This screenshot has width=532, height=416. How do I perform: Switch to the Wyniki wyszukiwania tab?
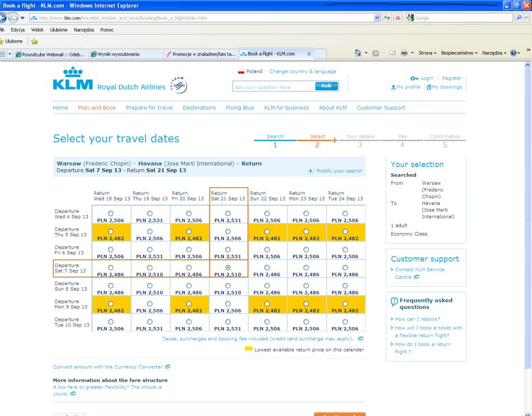tap(126, 54)
